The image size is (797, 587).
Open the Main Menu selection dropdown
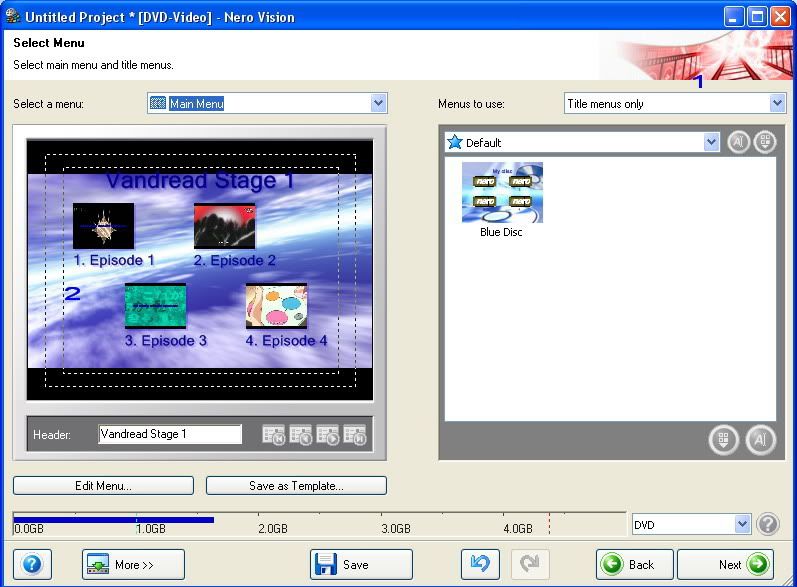click(378, 103)
